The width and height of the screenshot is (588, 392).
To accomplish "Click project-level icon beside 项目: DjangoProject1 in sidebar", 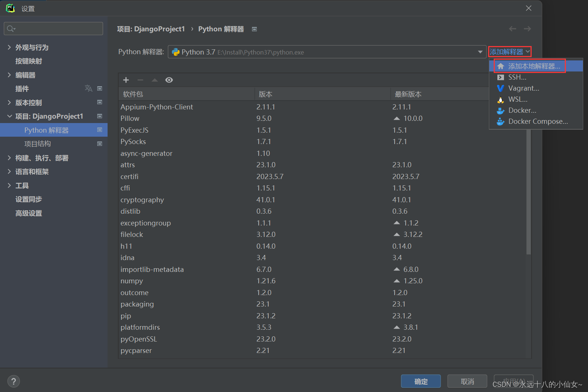I will coord(99,116).
